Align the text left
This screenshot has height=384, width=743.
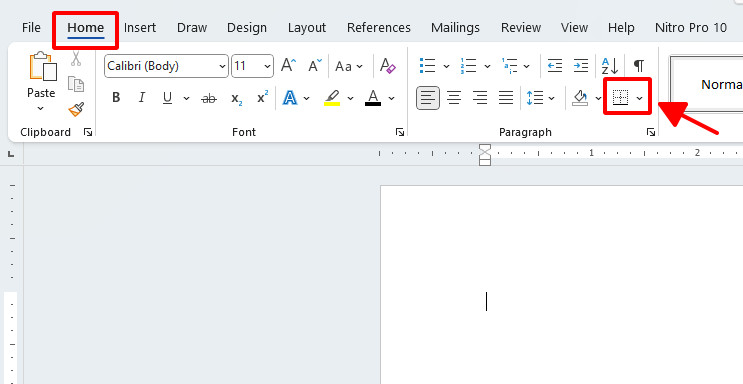coord(428,98)
